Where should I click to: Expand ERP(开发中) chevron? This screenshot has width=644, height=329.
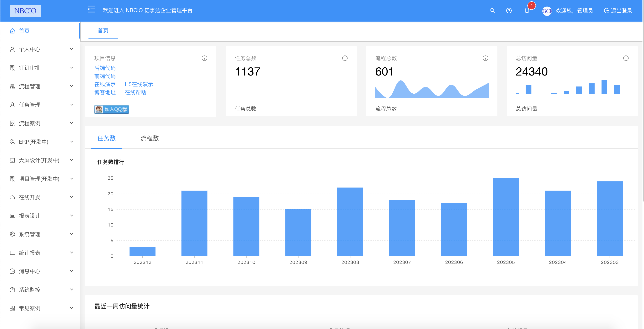[72, 141]
